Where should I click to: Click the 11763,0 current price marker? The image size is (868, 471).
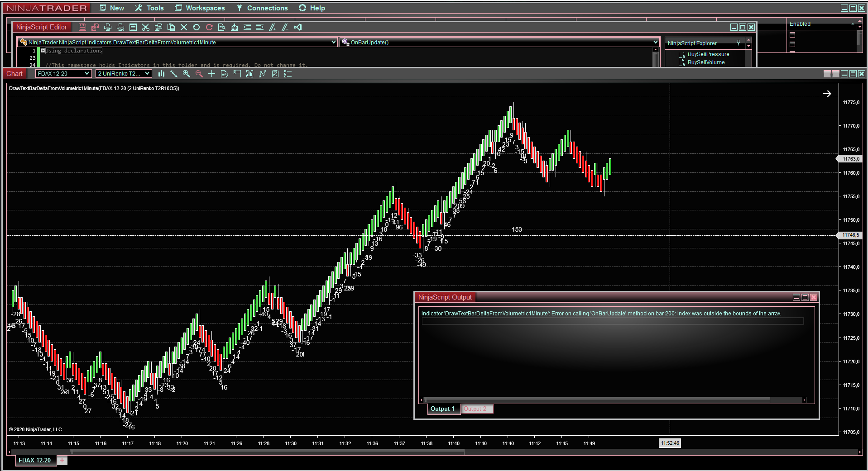850,159
